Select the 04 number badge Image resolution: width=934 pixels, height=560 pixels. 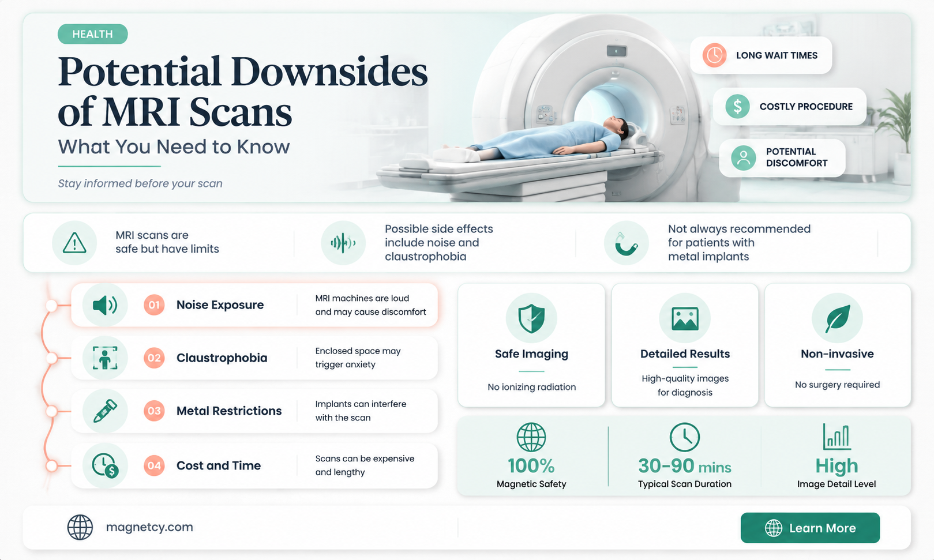[x=154, y=465]
